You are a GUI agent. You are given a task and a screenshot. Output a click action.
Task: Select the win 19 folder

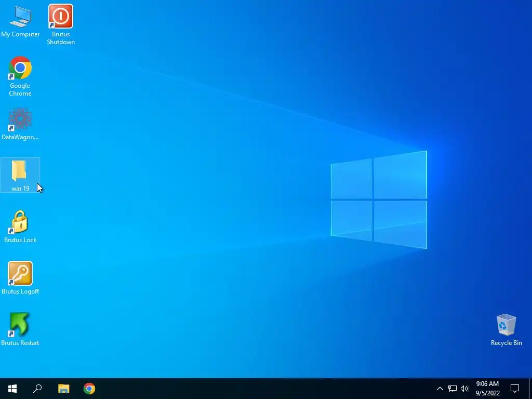click(x=20, y=176)
